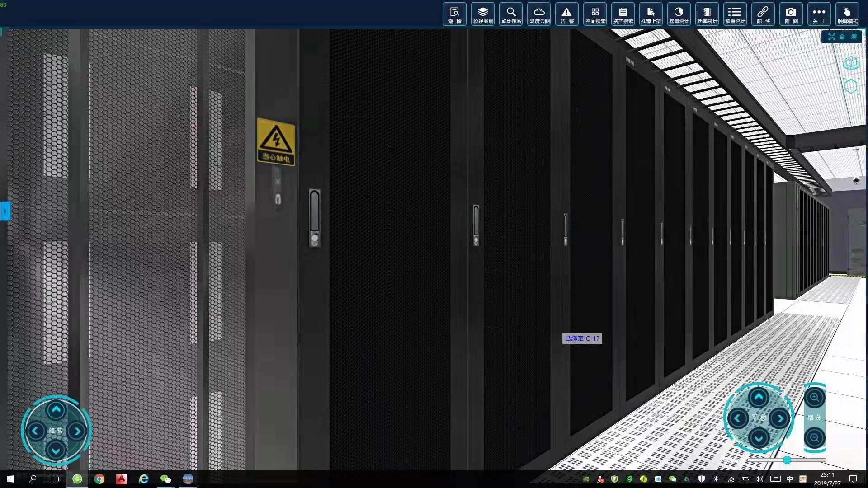Viewport: 868px width, 488px height.
Task: Click the zoom slider handle
Action: coord(787,460)
